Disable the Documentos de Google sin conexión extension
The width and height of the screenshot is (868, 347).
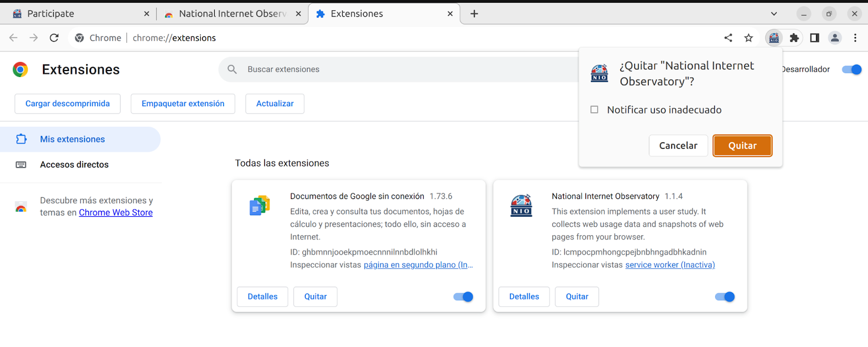point(463,297)
